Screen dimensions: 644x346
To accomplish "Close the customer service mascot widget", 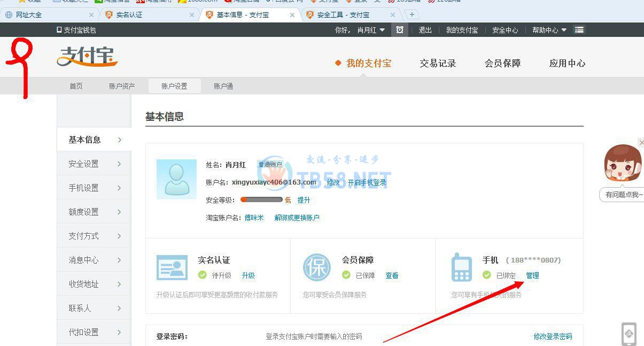I will point(641,142).
